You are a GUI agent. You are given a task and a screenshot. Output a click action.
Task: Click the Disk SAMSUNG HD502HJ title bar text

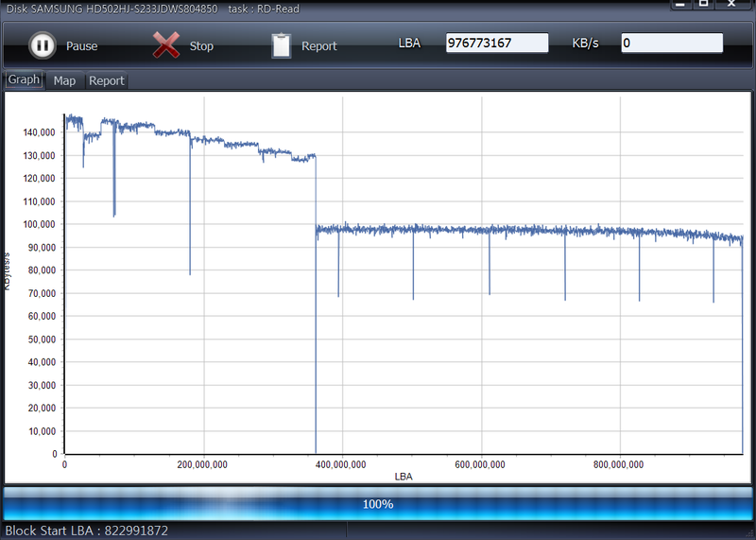(112, 9)
